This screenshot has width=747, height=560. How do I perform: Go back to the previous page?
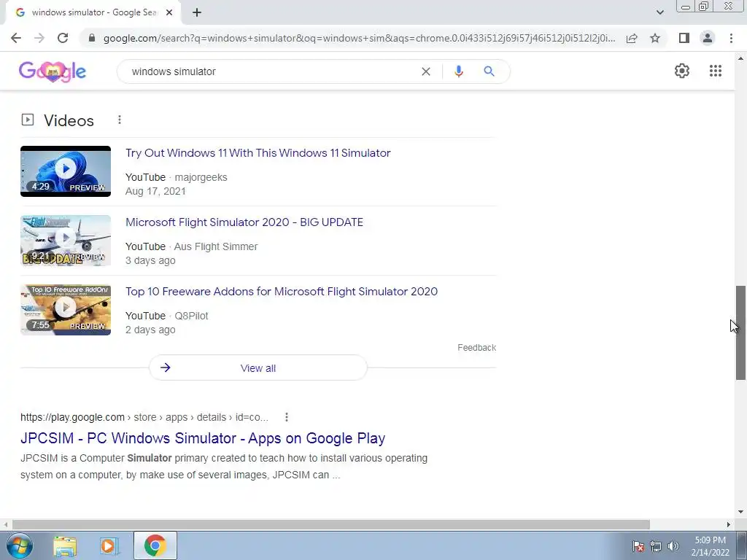16,38
